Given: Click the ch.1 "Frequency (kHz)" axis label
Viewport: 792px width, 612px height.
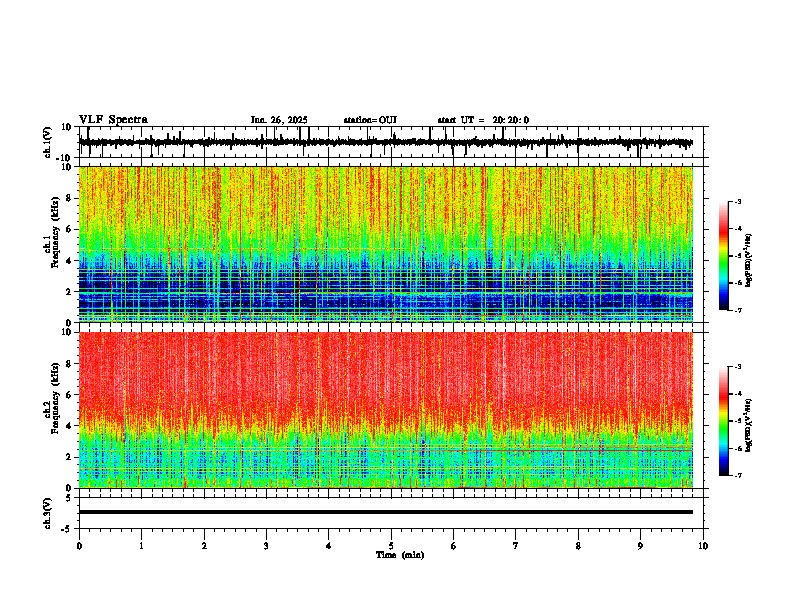Looking at the screenshot, I should pos(55,233).
